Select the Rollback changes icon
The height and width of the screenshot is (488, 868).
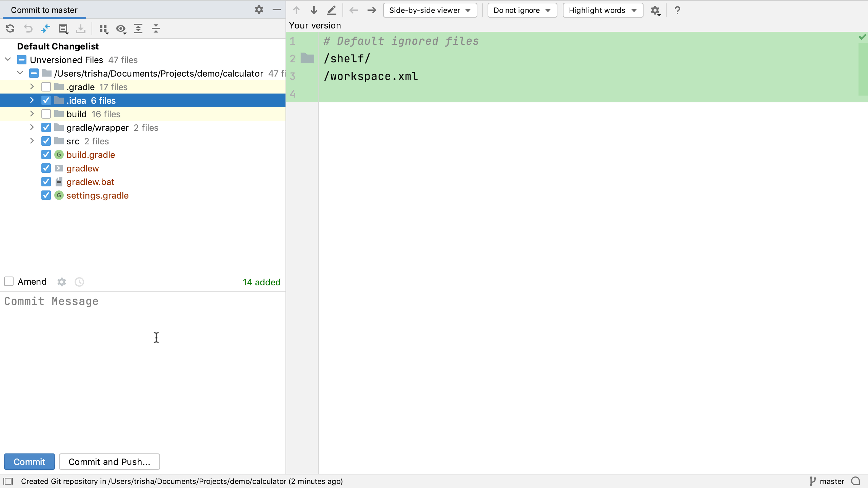28,29
